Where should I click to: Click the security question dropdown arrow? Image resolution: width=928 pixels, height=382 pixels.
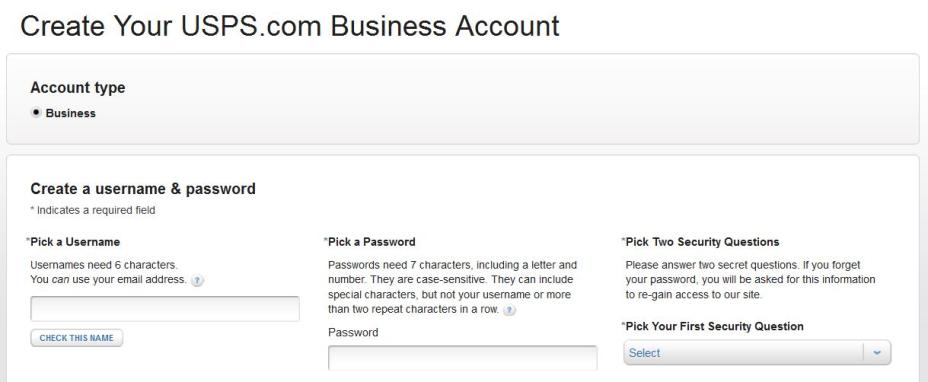pyautogui.click(x=877, y=352)
